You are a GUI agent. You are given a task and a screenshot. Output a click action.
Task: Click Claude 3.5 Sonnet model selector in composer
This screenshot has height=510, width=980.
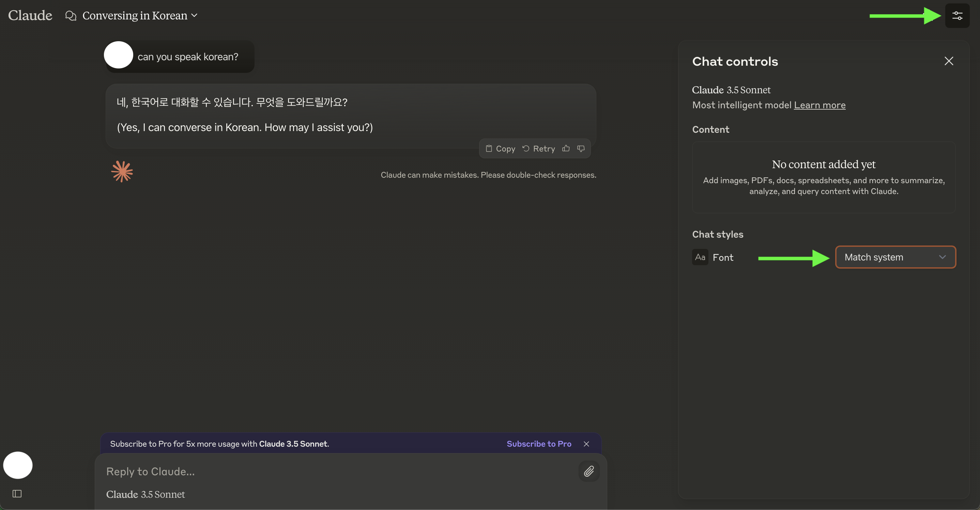tap(145, 494)
